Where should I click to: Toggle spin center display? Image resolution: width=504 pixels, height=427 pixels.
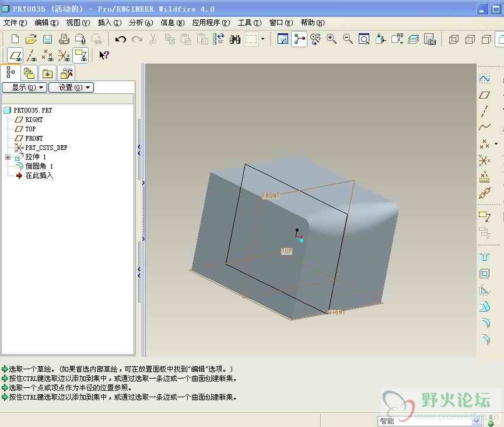click(x=299, y=39)
